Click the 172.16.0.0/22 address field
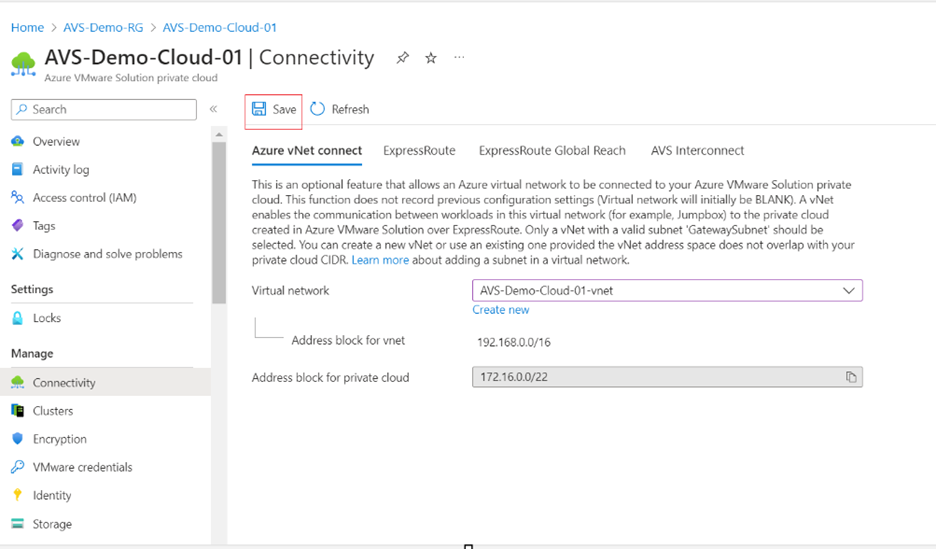 (x=667, y=377)
